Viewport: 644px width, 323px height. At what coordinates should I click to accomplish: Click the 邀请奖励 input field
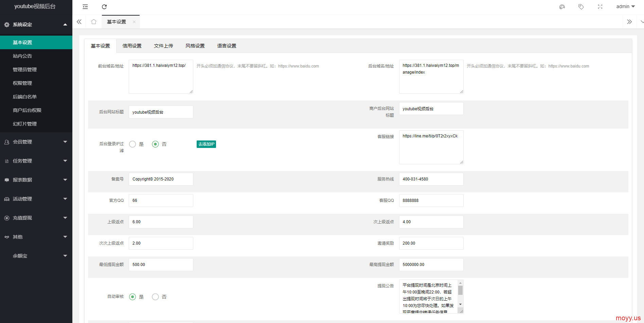431,243
